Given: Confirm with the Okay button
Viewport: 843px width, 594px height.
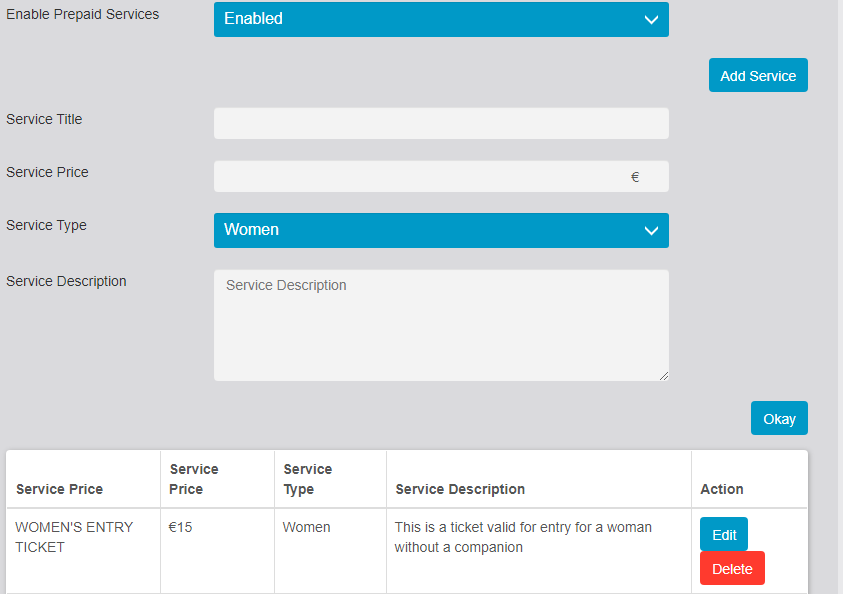Looking at the screenshot, I should click(778, 419).
